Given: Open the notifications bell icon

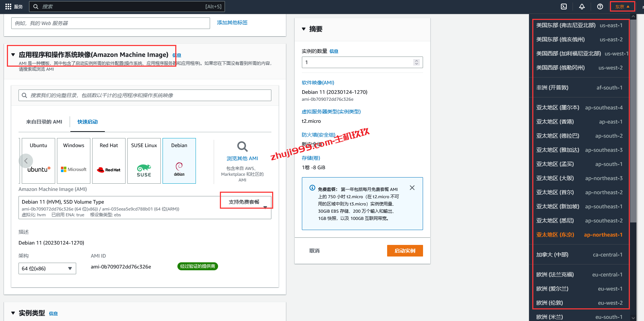Looking at the screenshot, I should 582,7.
